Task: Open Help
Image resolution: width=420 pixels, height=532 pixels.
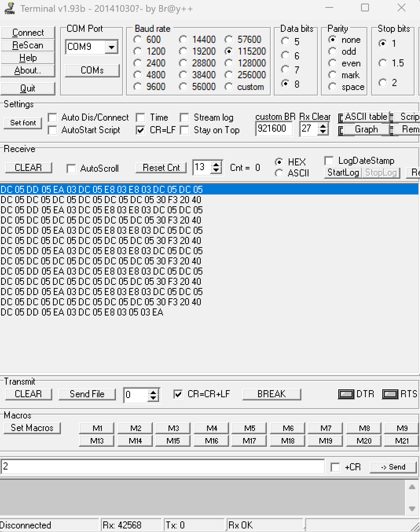Action: coord(28,58)
